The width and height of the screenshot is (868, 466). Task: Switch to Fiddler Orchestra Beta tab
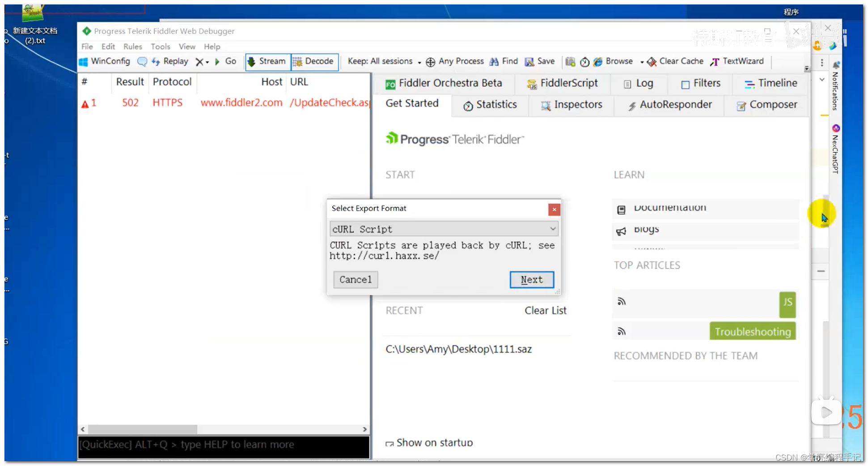(444, 83)
